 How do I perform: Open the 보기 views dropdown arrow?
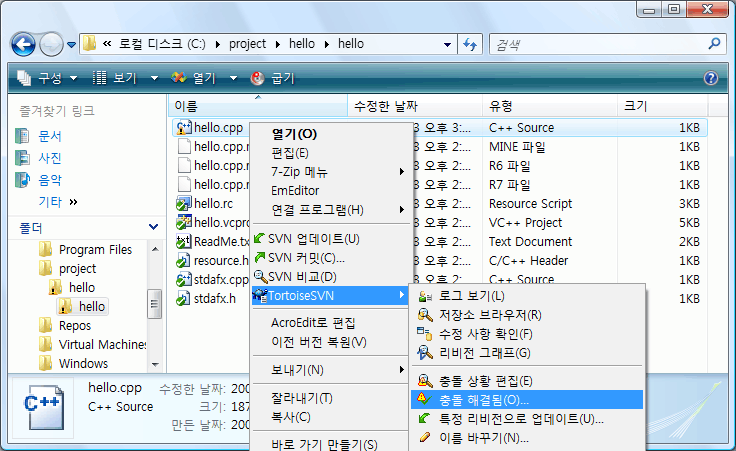pos(154,78)
